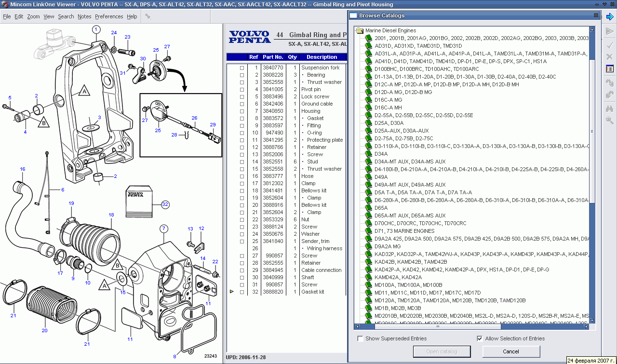Open the Notes menu
This screenshot has width=617, height=364.
tap(84, 16)
